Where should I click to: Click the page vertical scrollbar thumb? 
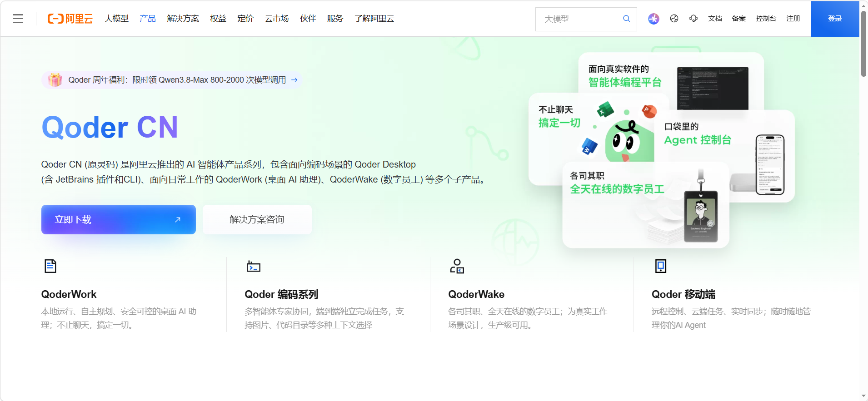863,43
